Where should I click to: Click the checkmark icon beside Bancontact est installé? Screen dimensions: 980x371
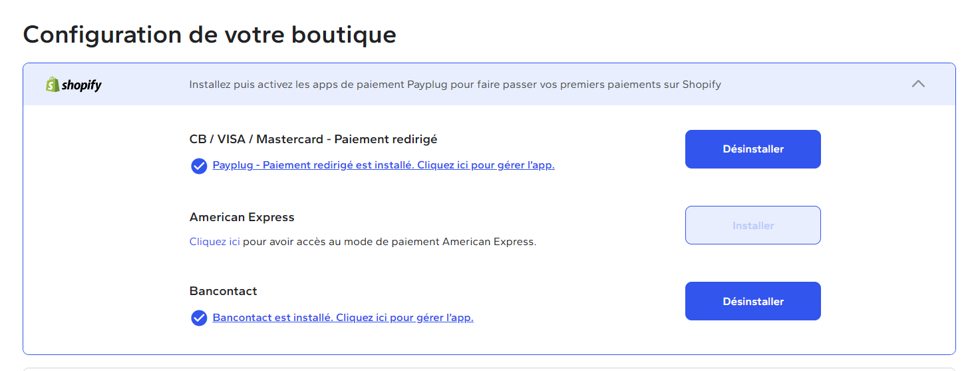pos(199,318)
